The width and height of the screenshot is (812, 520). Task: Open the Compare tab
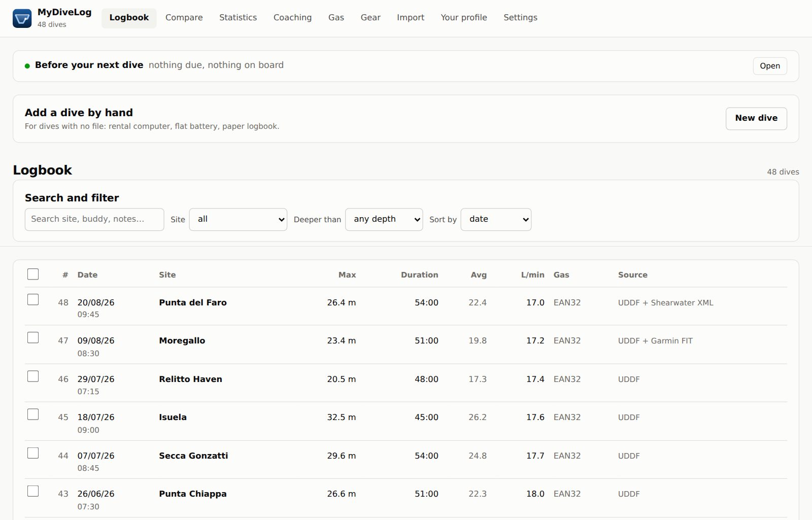[184, 18]
